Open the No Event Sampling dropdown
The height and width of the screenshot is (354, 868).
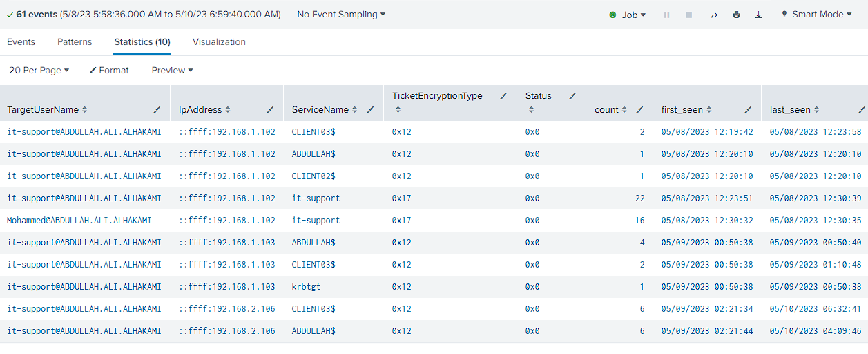[x=341, y=15]
